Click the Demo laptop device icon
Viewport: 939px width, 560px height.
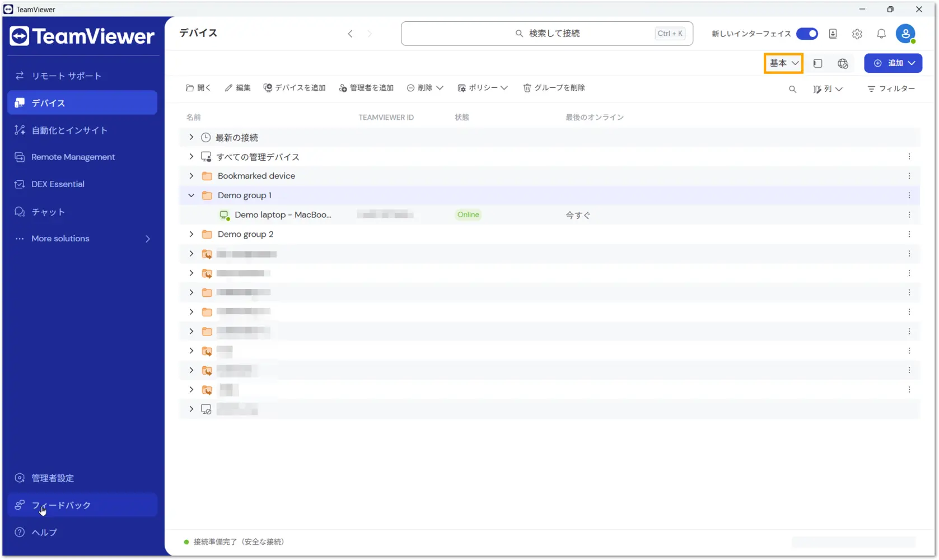point(225,215)
